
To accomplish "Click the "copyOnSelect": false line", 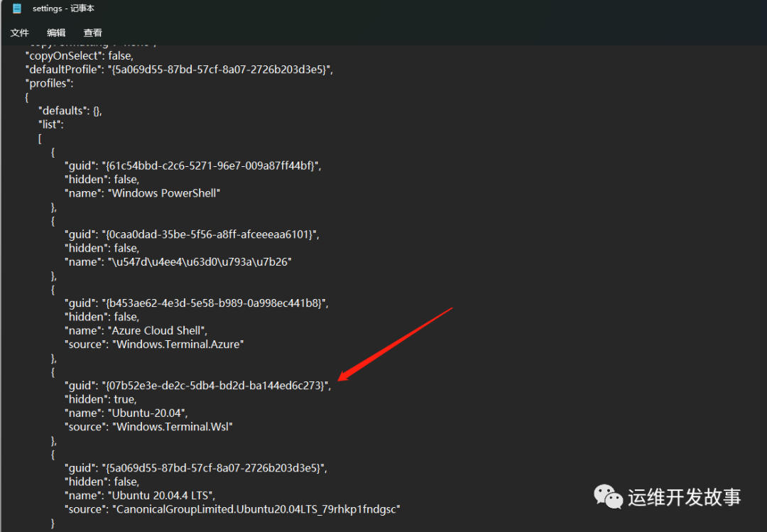I will tap(80, 56).
